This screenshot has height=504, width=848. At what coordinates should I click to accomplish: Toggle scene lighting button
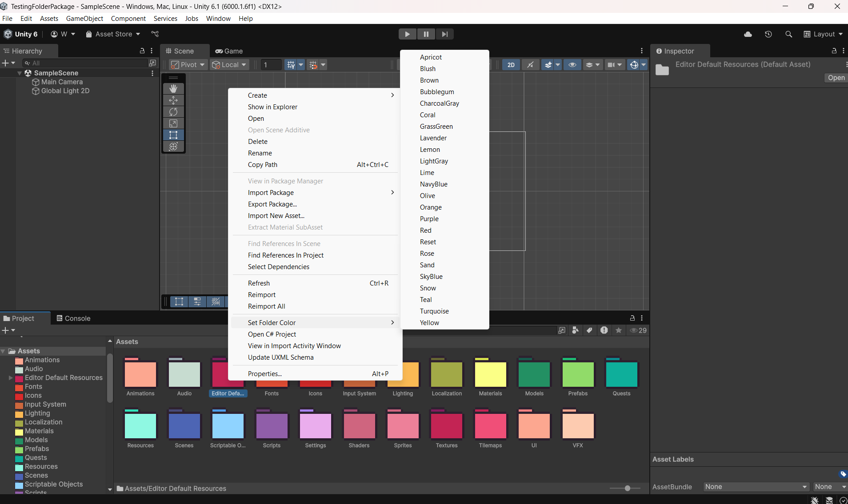[530, 65]
